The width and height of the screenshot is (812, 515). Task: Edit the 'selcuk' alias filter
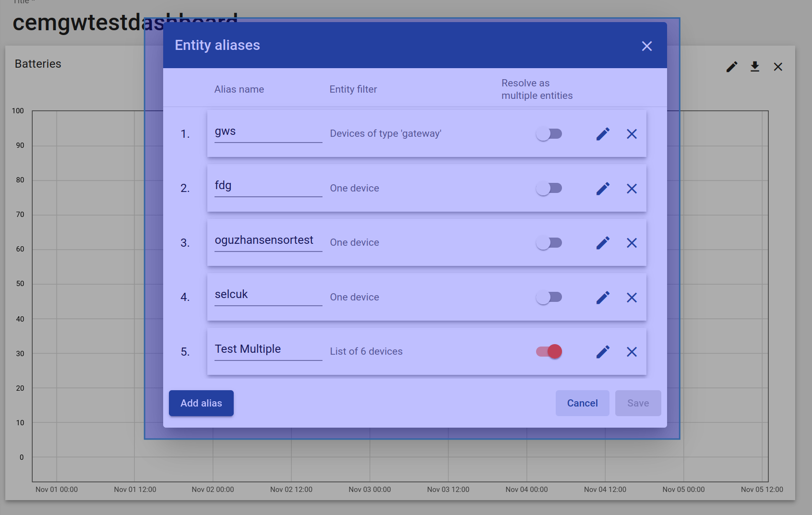(603, 298)
